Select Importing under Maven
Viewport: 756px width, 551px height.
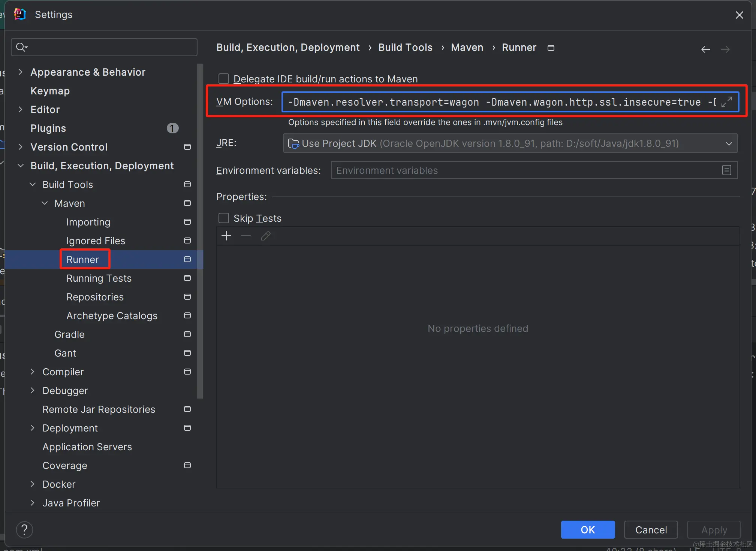(88, 222)
